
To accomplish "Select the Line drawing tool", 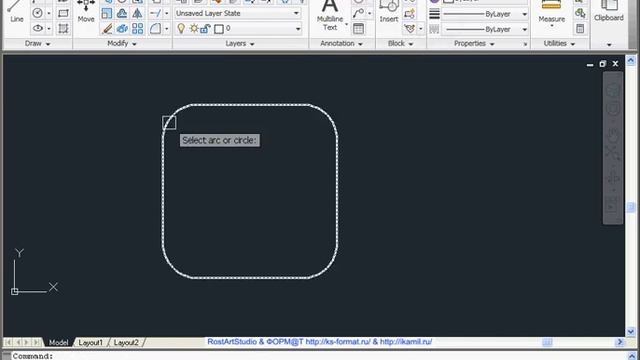I will tap(16, 12).
